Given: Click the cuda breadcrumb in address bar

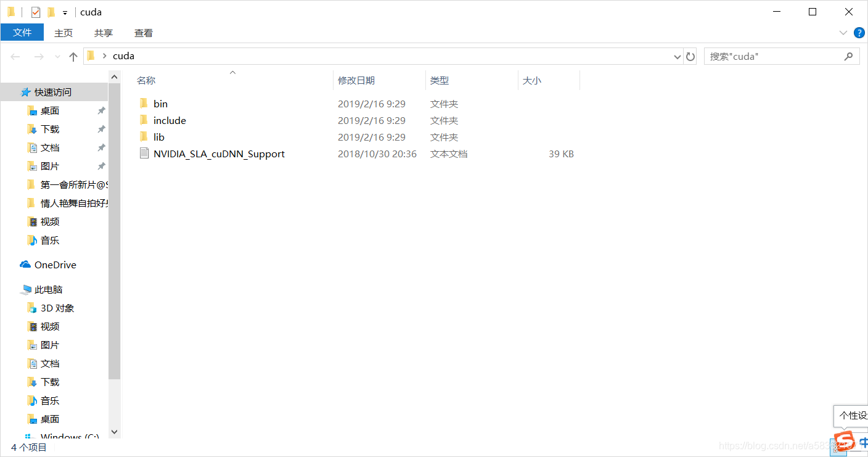Looking at the screenshot, I should click(x=123, y=56).
